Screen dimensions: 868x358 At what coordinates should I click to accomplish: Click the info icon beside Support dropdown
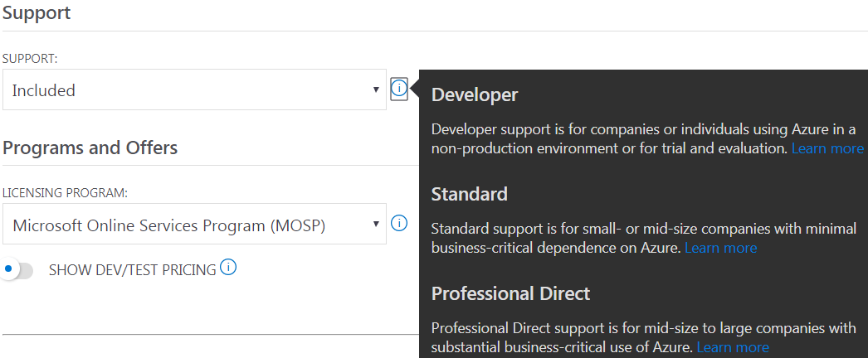pyautogui.click(x=399, y=89)
